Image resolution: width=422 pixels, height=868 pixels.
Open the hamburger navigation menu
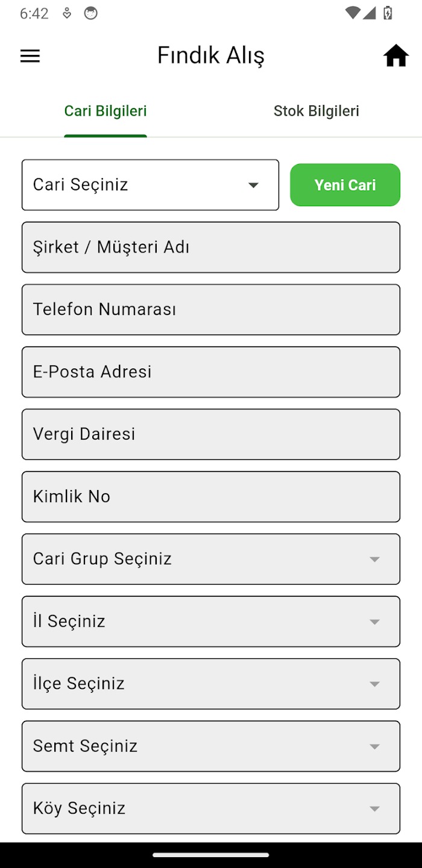[30, 56]
